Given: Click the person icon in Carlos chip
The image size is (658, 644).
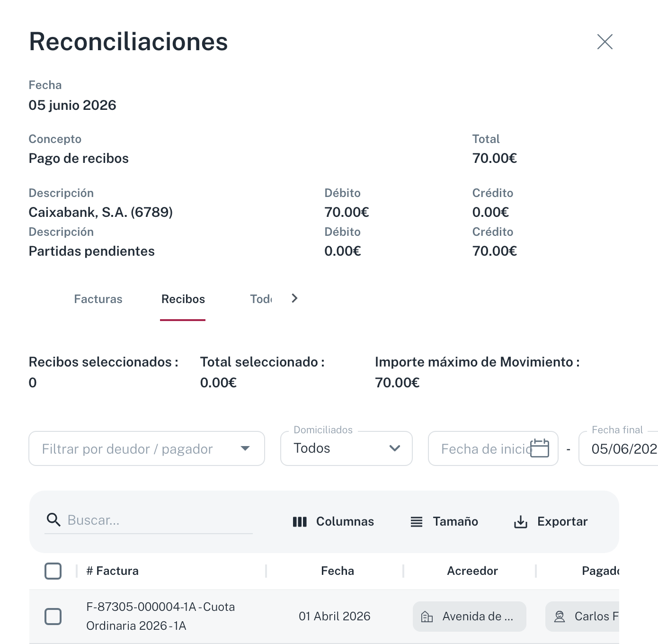Looking at the screenshot, I should coord(560,617).
